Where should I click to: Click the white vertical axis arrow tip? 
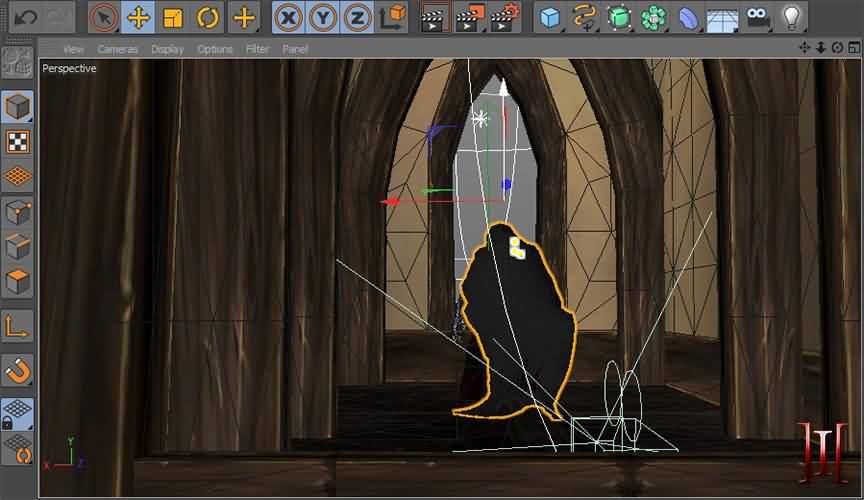click(503, 87)
